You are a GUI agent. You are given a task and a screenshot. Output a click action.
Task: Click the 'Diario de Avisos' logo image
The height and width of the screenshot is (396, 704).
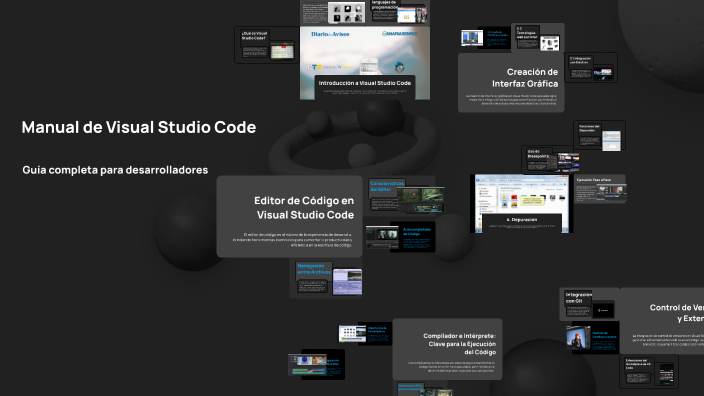point(330,34)
